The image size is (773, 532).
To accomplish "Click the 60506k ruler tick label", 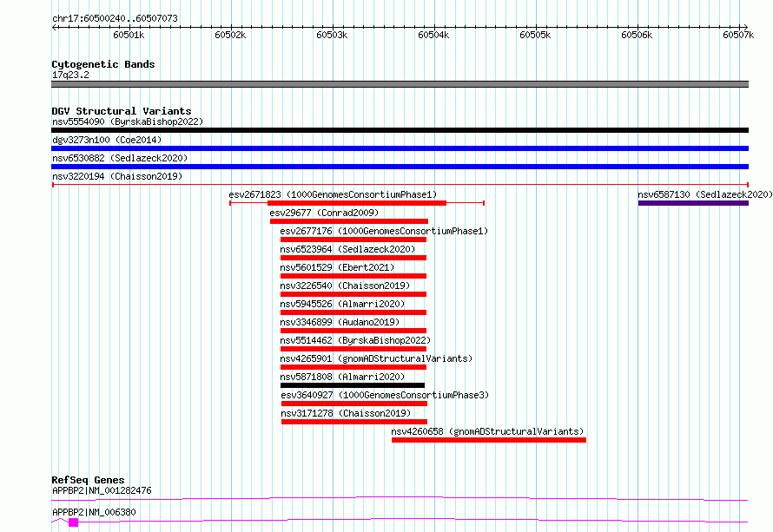I will point(637,35).
